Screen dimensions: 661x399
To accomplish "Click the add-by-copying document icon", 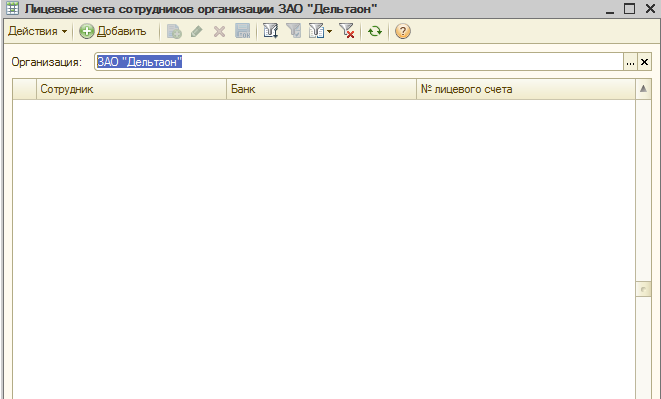I will coord(174,31).
